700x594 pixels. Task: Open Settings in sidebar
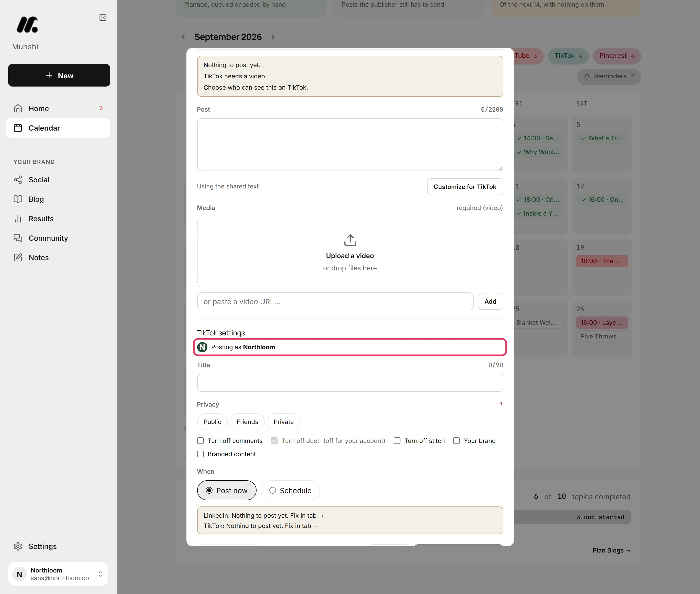point(58,546)
